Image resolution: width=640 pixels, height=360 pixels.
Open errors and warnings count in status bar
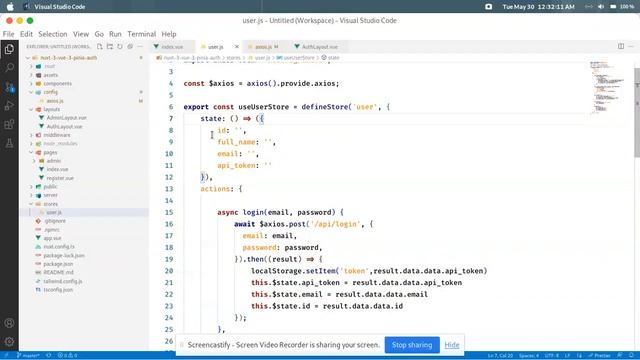[x=67, y=356]
